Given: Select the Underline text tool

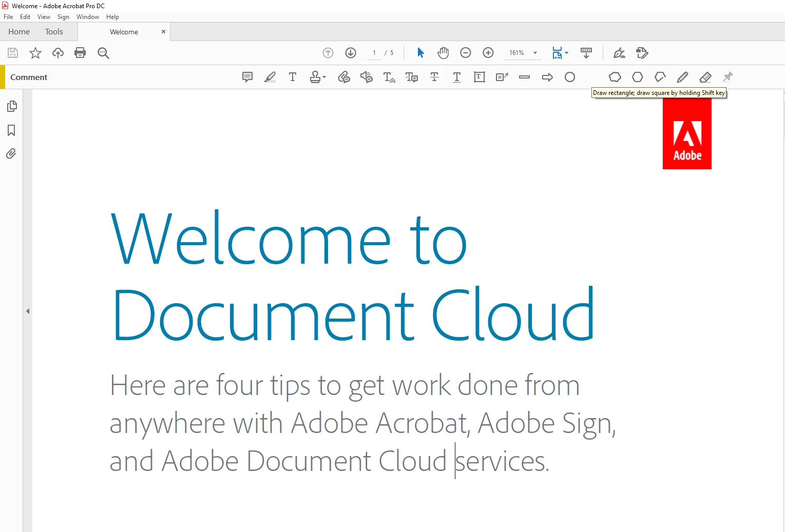Looking at the screenshot, I should 457,77.
